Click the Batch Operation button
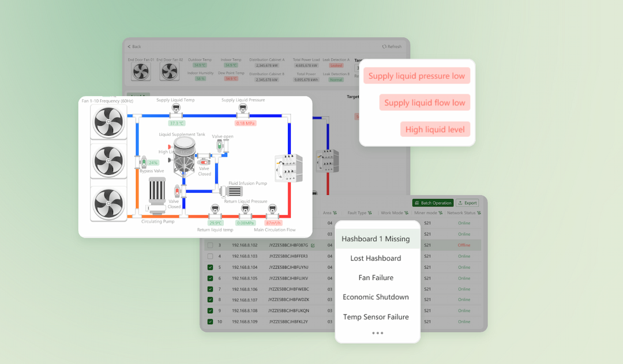623x364 pixels. (432, 203)
